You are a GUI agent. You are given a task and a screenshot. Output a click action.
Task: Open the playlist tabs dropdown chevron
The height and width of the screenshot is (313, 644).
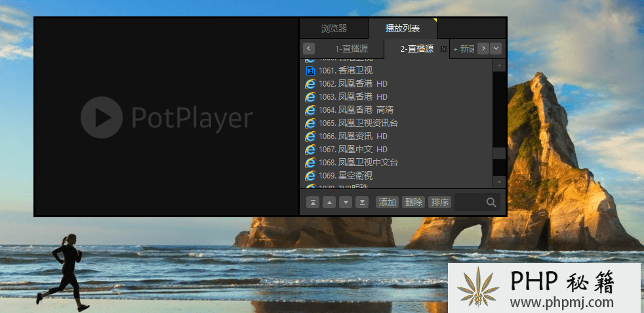click(x=496, y=49)
